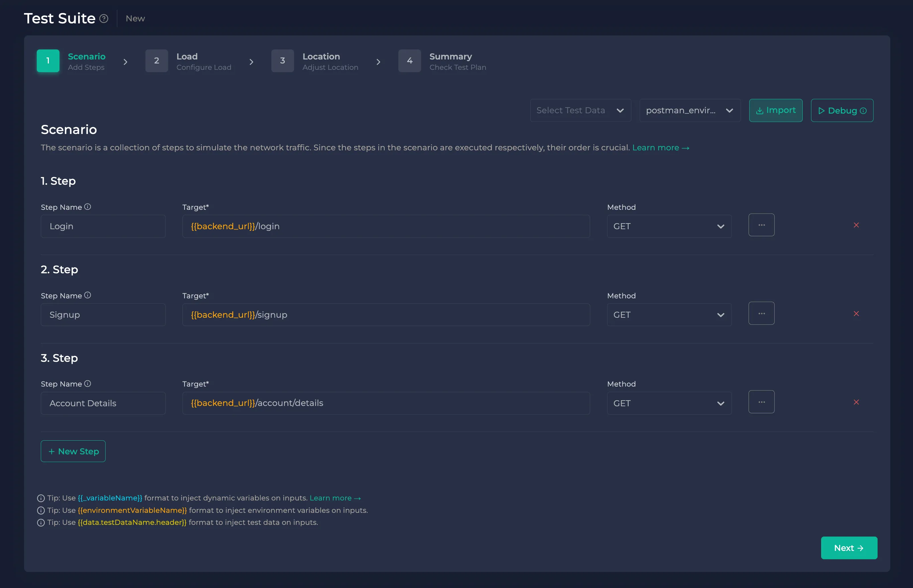
Task: Open the Learn more link in the Scenario description
Action: [x=661, y=148]
